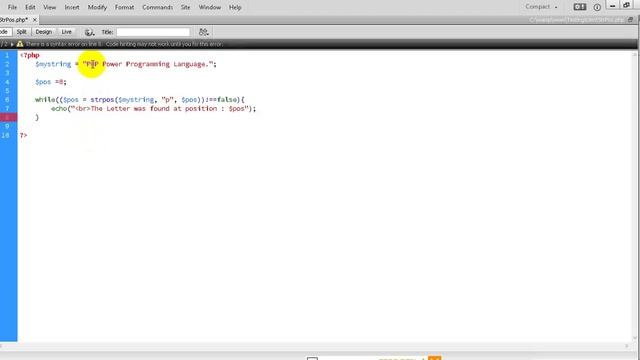Switch to Split view
The image size is (640, 360).
click(x=21, y=32)
